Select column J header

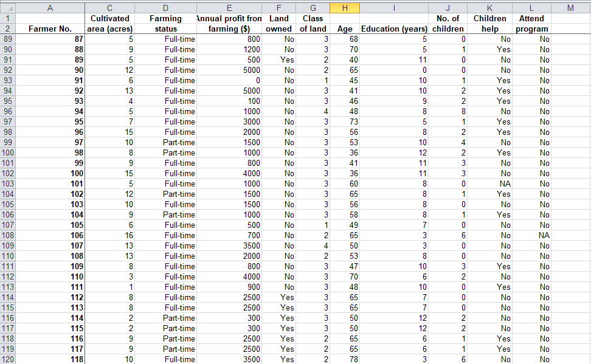pos(448,8)
